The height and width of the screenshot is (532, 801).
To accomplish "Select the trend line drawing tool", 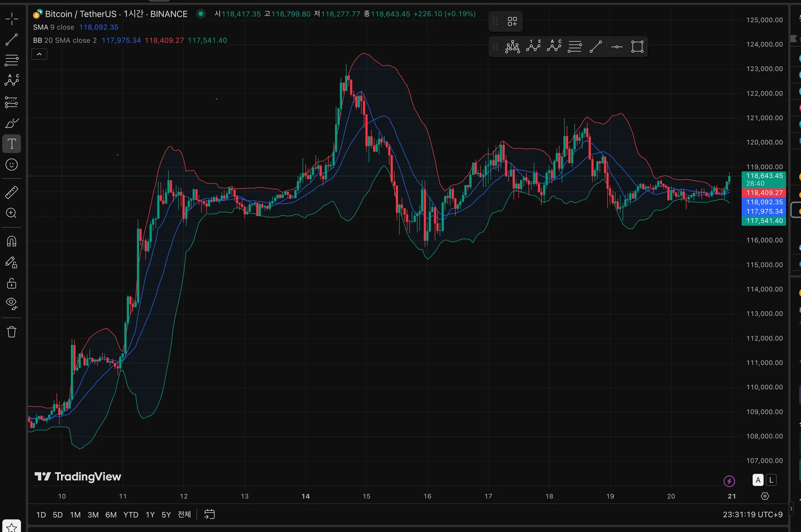I will (12, 39).
